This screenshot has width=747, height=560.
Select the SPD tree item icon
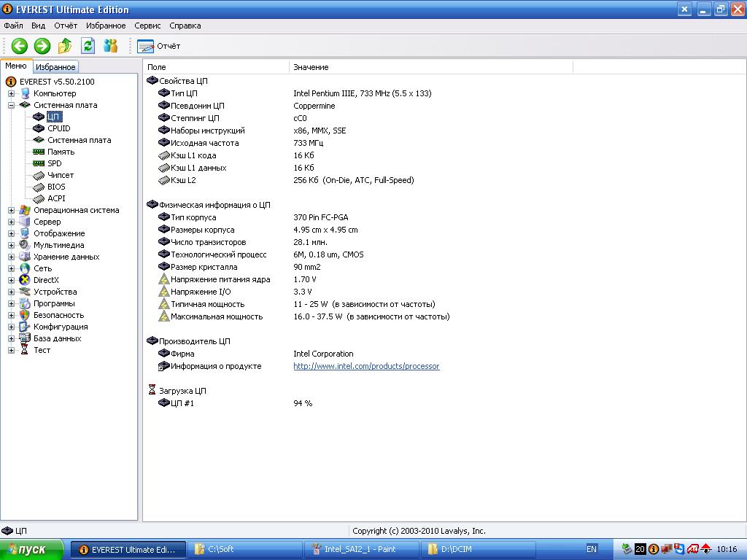pyautogui.click(x=39, y=163)
